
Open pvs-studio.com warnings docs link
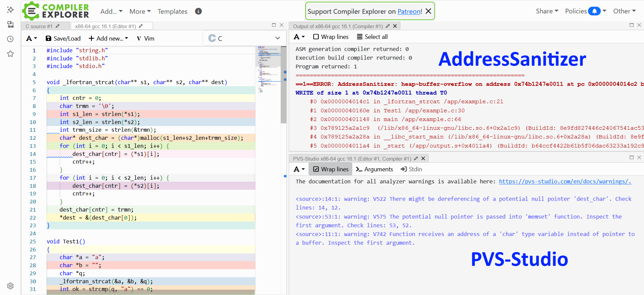pos(565,181)
